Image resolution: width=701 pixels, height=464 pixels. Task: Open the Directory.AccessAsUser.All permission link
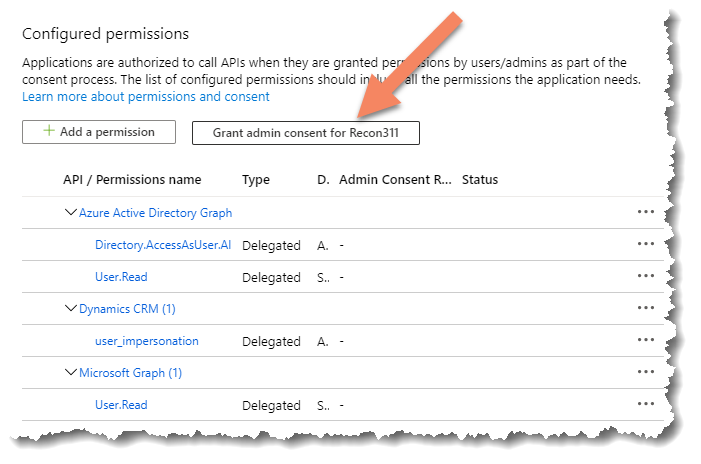click(x=163, y=244)
